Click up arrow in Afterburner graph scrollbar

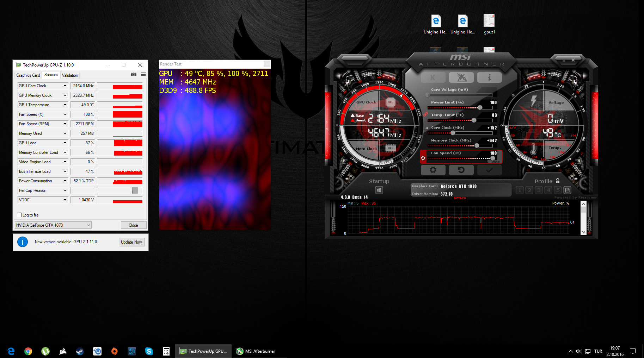tap(583, 204)
